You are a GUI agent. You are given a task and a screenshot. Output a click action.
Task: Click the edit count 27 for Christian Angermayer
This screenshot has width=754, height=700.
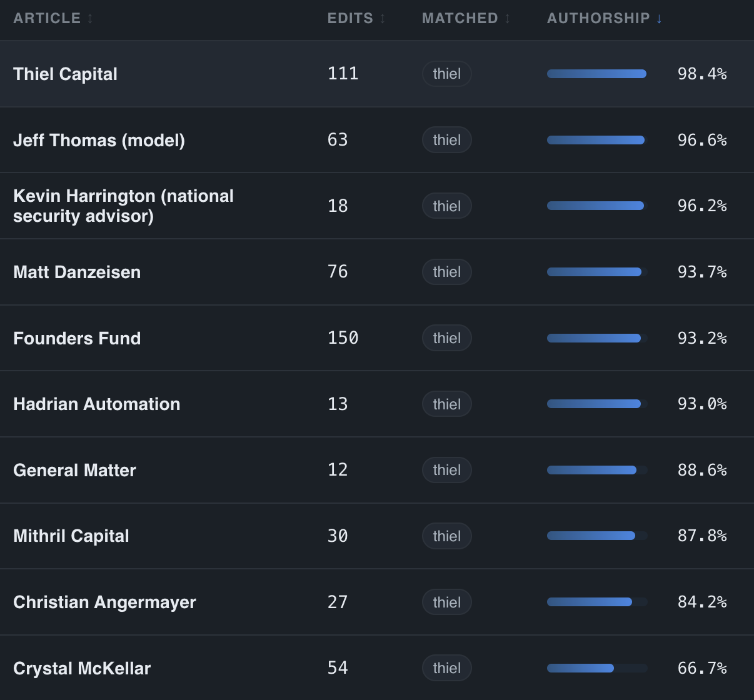pyautogui.click(x=338, y=602)
